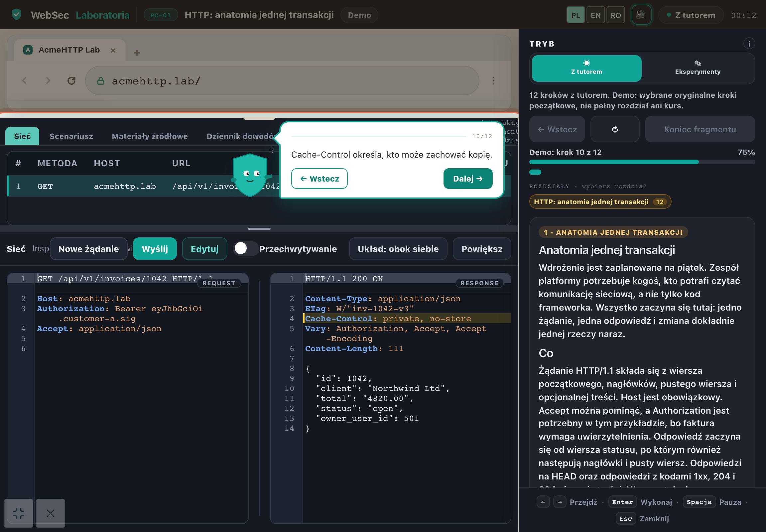Image resolution: width=766 pixels, height=532 pixels.
Task: Select HTTP: anatomia jednej transakcji chapter chip
Action: click(600, 202)
